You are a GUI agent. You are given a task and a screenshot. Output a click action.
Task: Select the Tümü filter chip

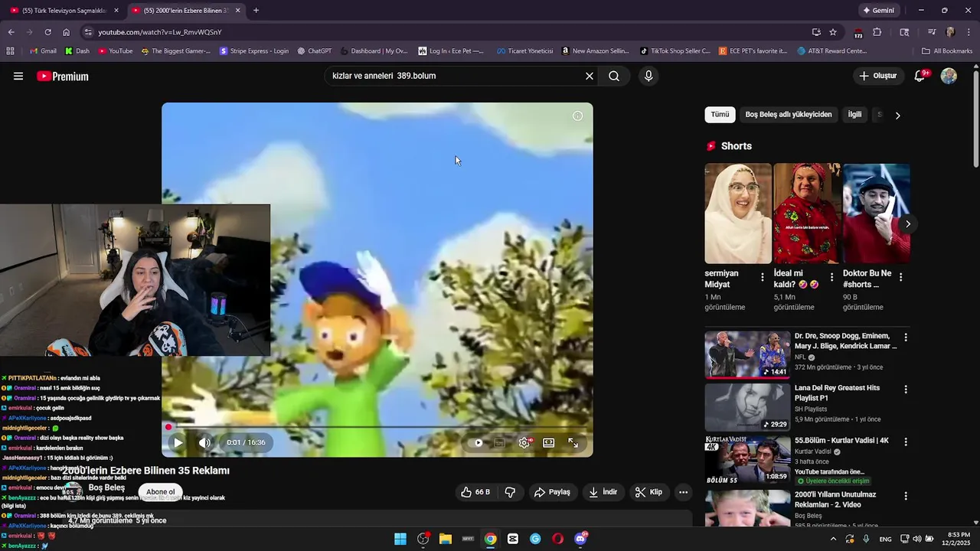[x=720, y=115]
